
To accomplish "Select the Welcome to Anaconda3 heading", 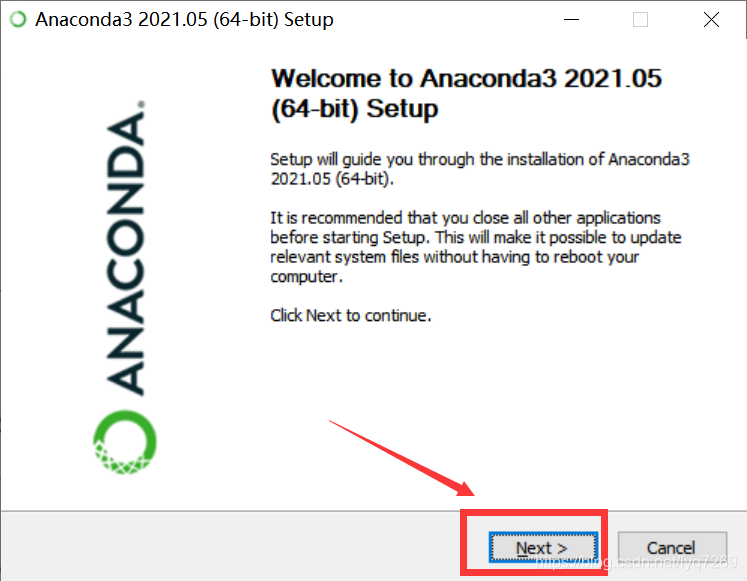I will point(466,93).
